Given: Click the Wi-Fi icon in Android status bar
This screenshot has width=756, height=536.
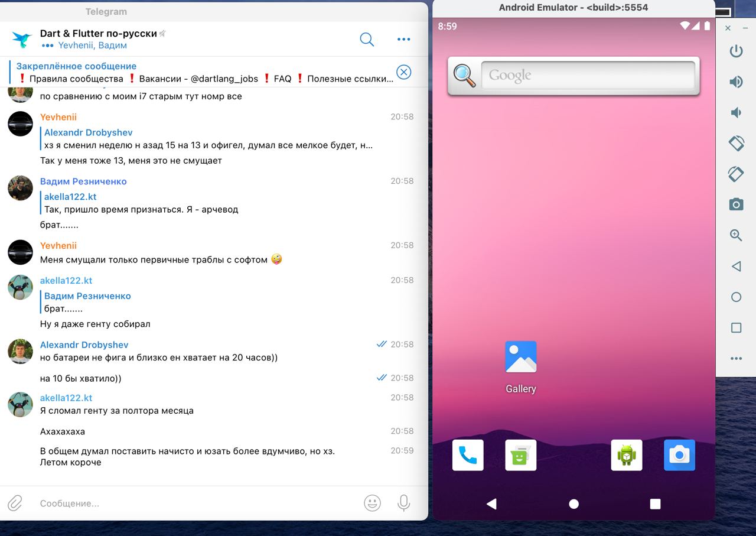Looking at the screenshot, I should coord(685,25).
